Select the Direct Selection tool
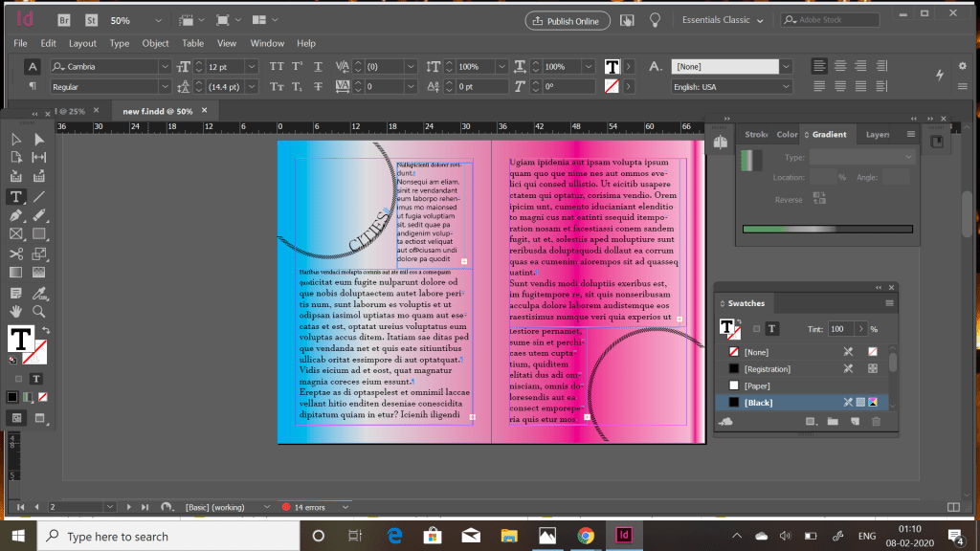 pos(39,140)
